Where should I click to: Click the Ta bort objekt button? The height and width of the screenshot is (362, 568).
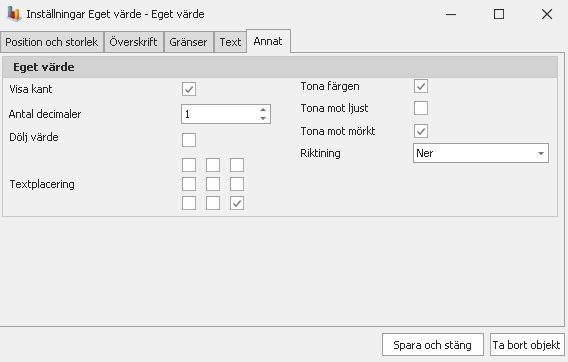[526, 345]
